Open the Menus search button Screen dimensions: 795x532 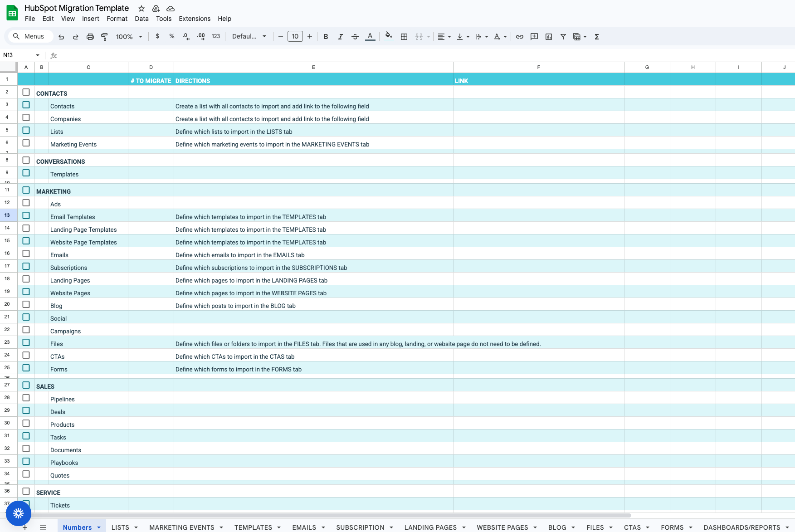[30, 36]
